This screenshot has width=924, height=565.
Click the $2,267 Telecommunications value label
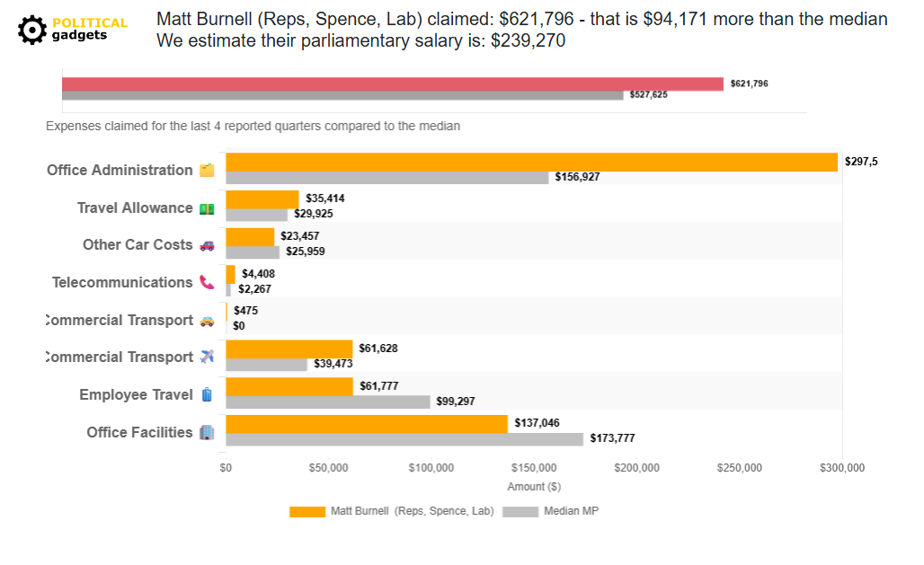point(254,289)
